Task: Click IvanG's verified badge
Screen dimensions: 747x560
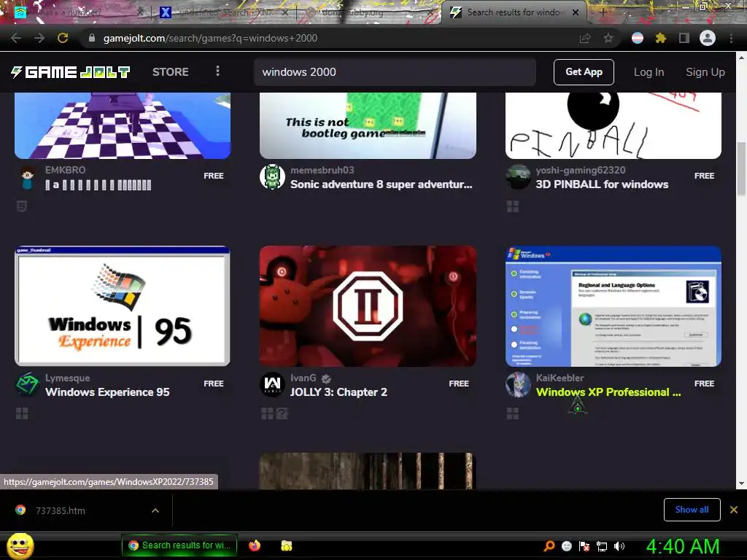Action: [x=326, y=378]
